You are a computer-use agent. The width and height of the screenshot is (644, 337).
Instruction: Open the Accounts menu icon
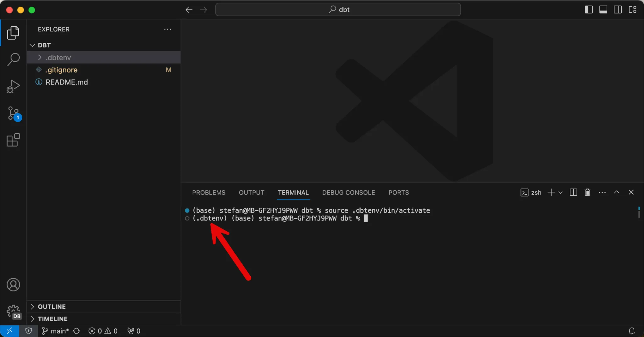[13, 285]
